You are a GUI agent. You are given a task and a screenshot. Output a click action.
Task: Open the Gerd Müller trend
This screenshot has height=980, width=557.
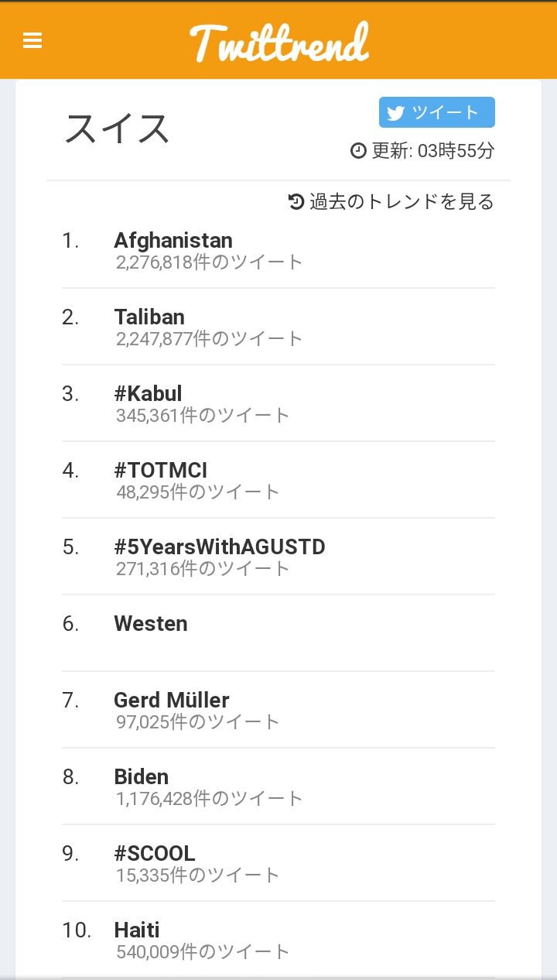click(172, 701)
